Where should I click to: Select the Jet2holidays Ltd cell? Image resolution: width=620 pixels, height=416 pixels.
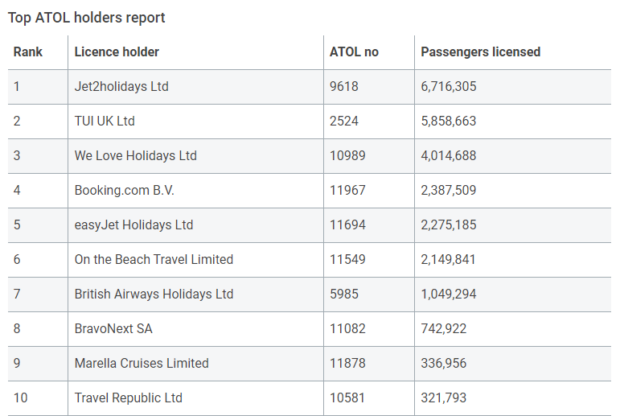tap(121, 87)
